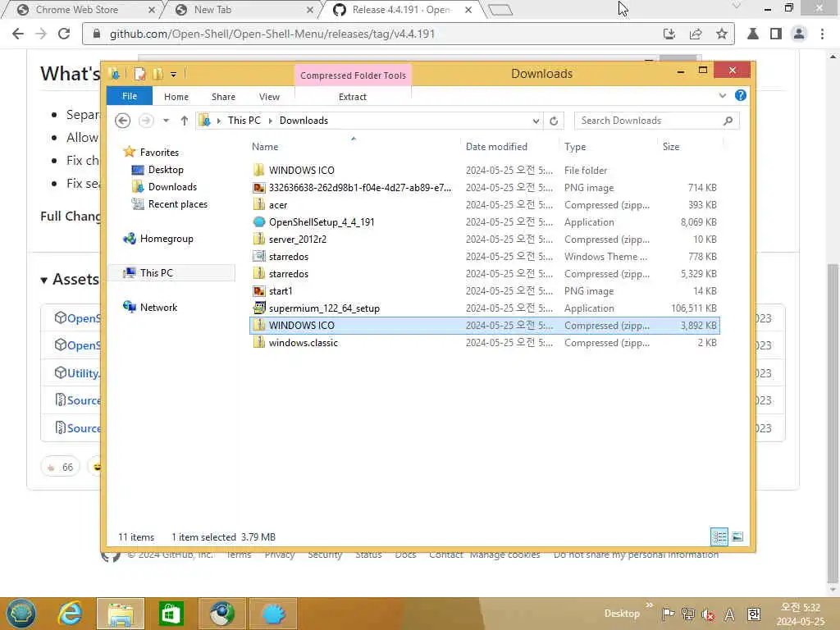Collapse the Assets section on GitHub
Image resolution: width=840 pixels, height=630 pixels.
(44, 281)
